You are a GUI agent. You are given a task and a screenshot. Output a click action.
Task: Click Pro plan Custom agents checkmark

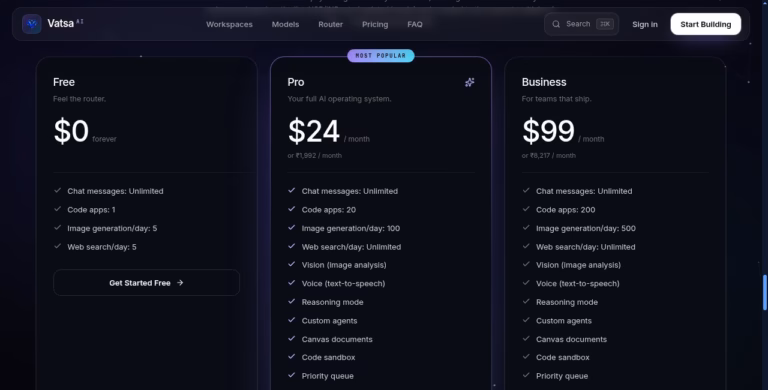pyautogui.click(x=291, y=320)
